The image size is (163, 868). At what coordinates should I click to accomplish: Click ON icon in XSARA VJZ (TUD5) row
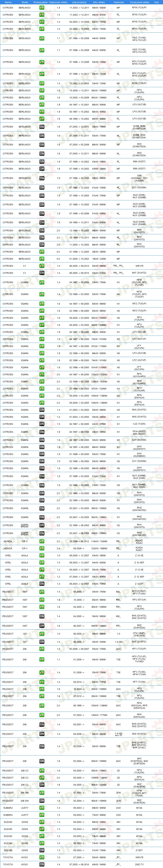point(42,424)
